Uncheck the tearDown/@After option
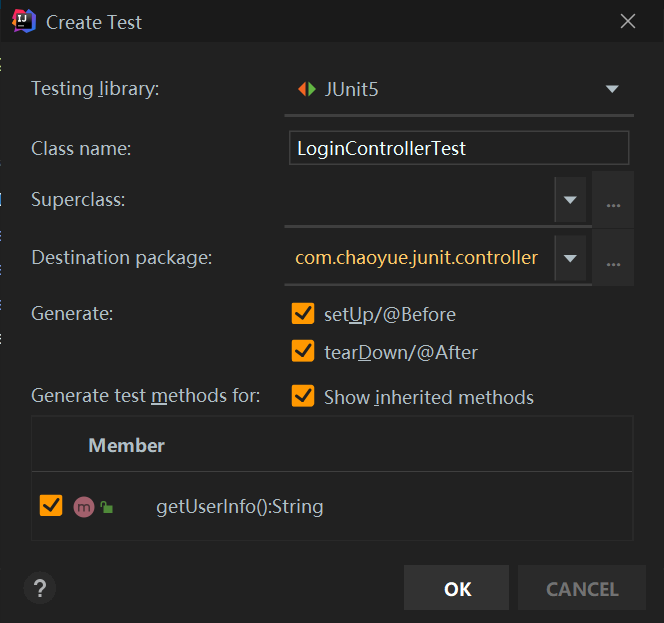Viewport: 664px width, 623px height. 303,351
